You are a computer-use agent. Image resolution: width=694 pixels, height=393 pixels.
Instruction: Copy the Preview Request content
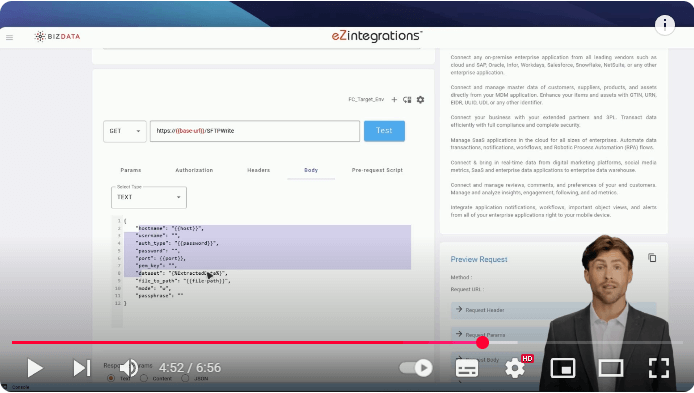pyautogui.click(x=652, y=258)
